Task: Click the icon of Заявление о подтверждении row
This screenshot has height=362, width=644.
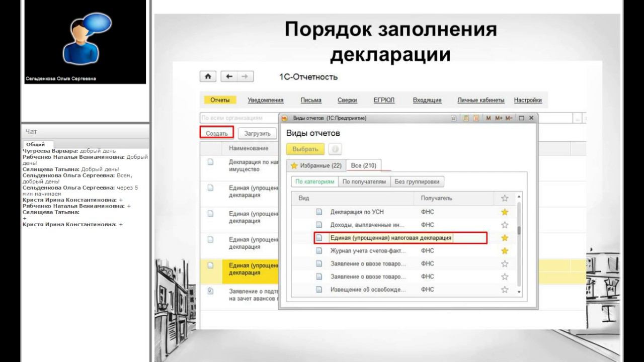Action: [210, 291]
